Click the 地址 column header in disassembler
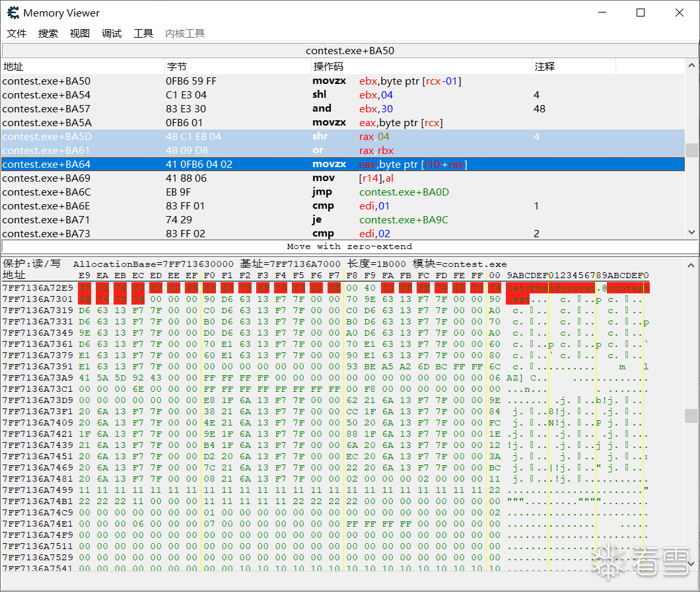Viewport: 700px width, 592px height. [83, 67]
